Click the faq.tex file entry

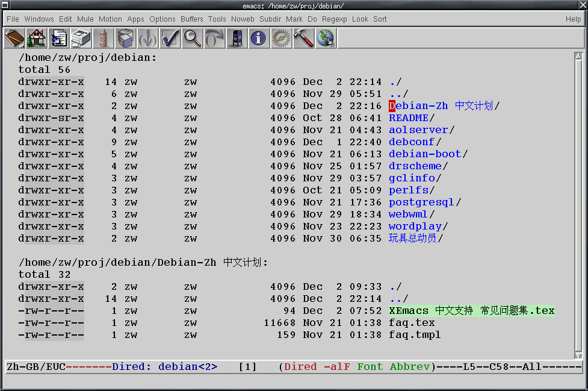[x=412, y=323]
